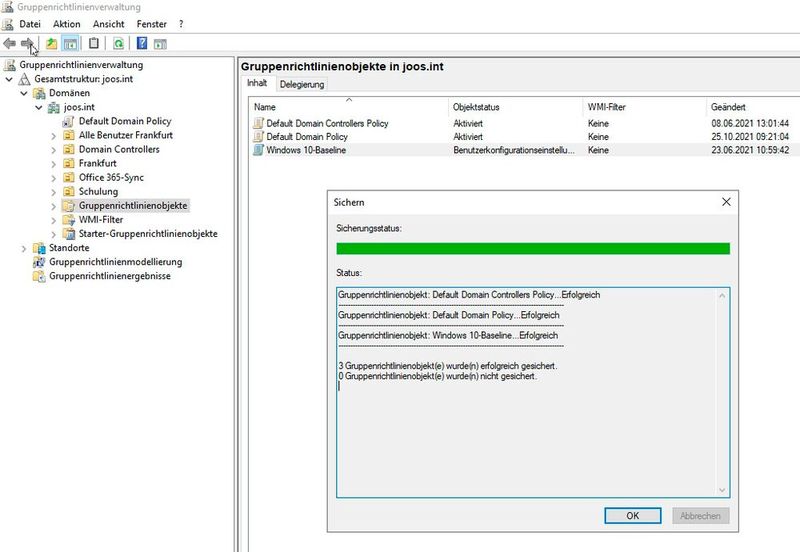Toggle the show/hide console tree icon
The height and width of the screenshot is (552, 800).
pyautogui.click(x=70, y=44)
